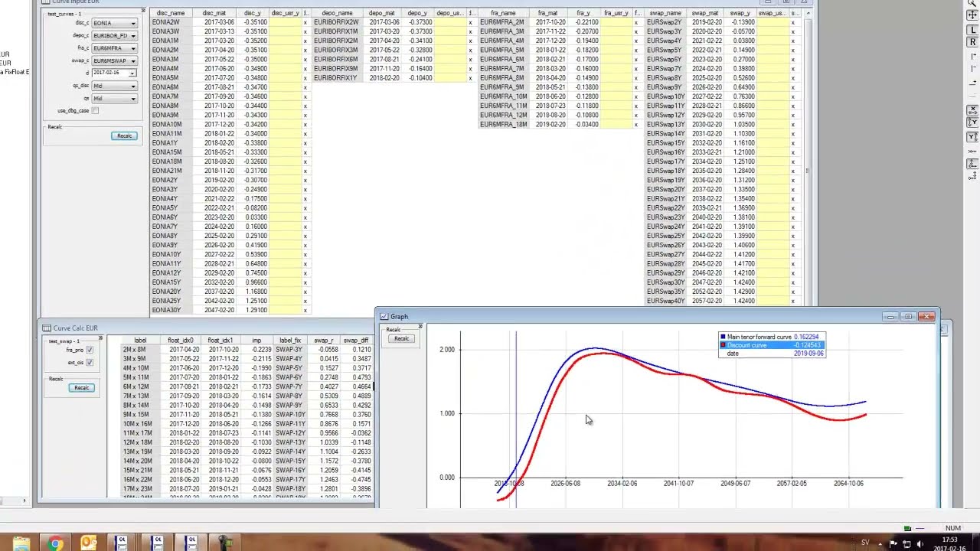
Task: Toggle the ext_ois checkbox
Action: (90, 362)
